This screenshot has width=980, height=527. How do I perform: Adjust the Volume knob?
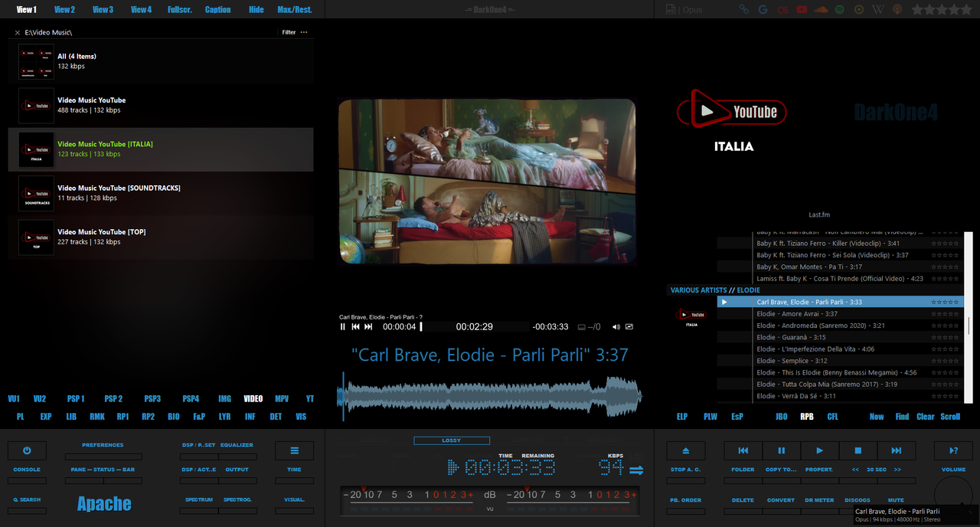coord(952,495)
